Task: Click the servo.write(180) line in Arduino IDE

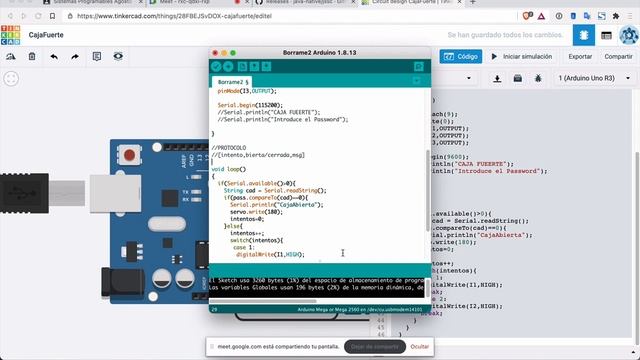Action: pos(256,212)
